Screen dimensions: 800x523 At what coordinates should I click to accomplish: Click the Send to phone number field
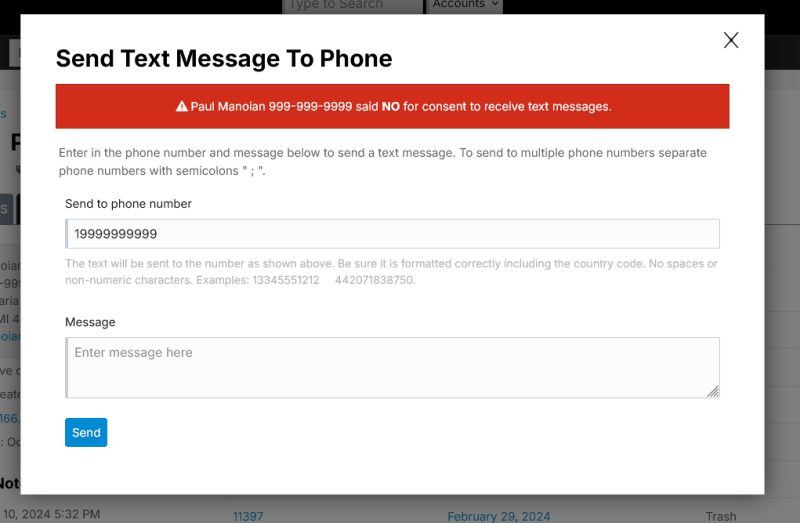click(x=392, y=234)
